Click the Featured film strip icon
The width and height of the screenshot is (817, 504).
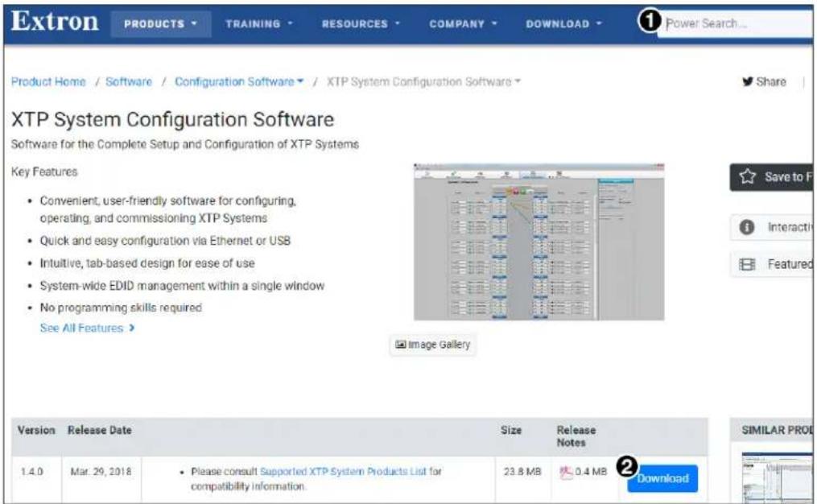pos(747,264)
